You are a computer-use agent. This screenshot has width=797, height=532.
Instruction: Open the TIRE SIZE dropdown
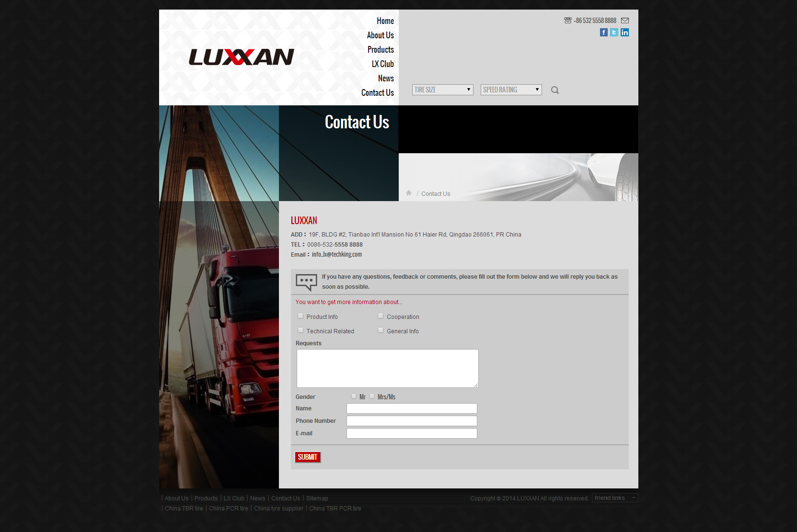[443, 90]
